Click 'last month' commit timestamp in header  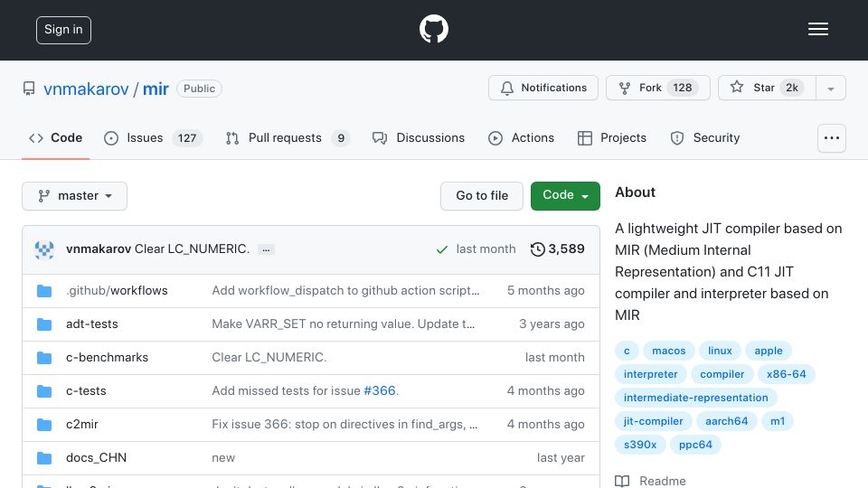tap(486, 249)
